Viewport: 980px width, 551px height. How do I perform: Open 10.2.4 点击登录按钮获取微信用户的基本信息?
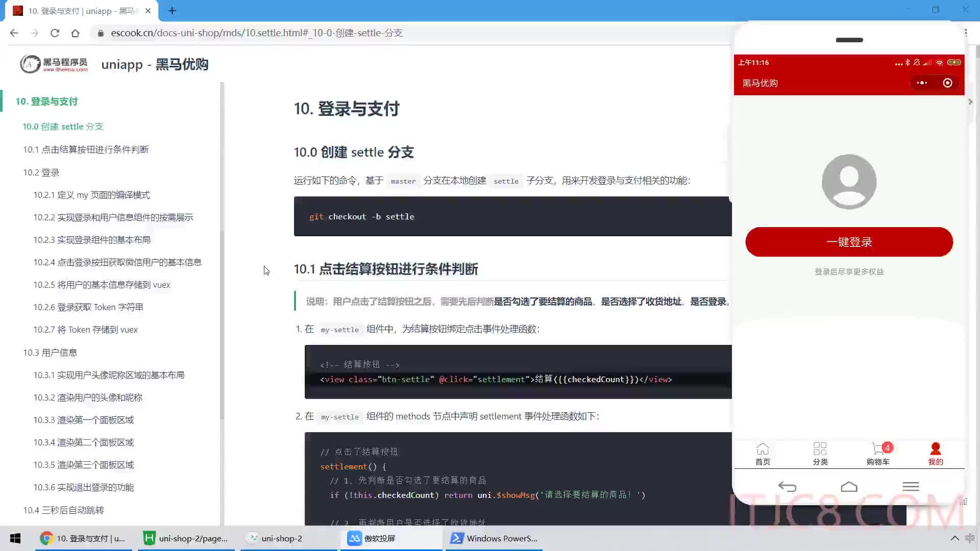[117, 262]
